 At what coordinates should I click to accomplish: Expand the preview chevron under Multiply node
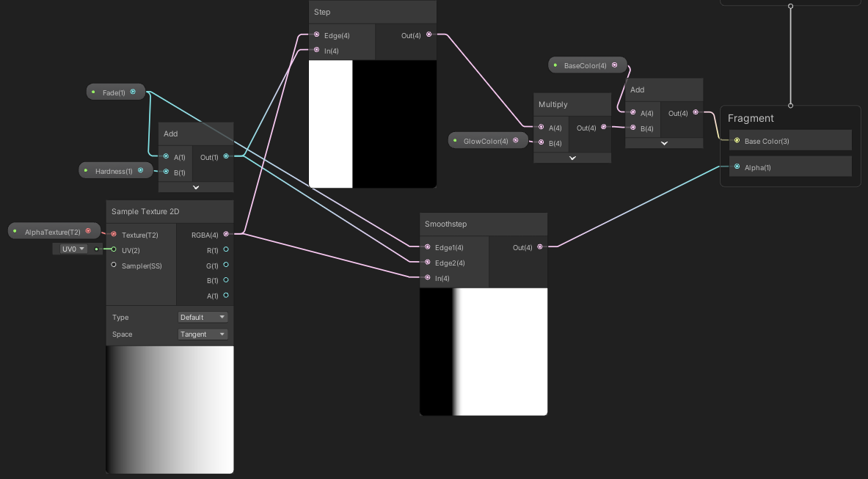click(572, 158)
